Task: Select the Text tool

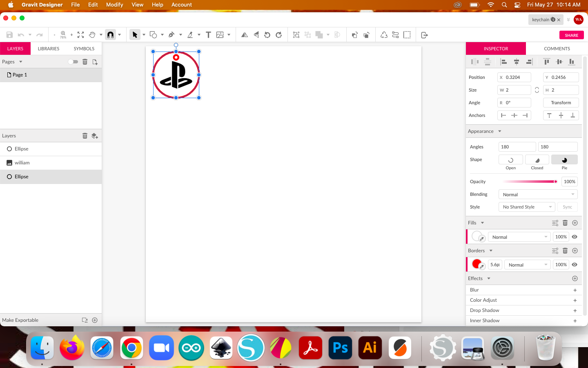Action: (208, 35)
